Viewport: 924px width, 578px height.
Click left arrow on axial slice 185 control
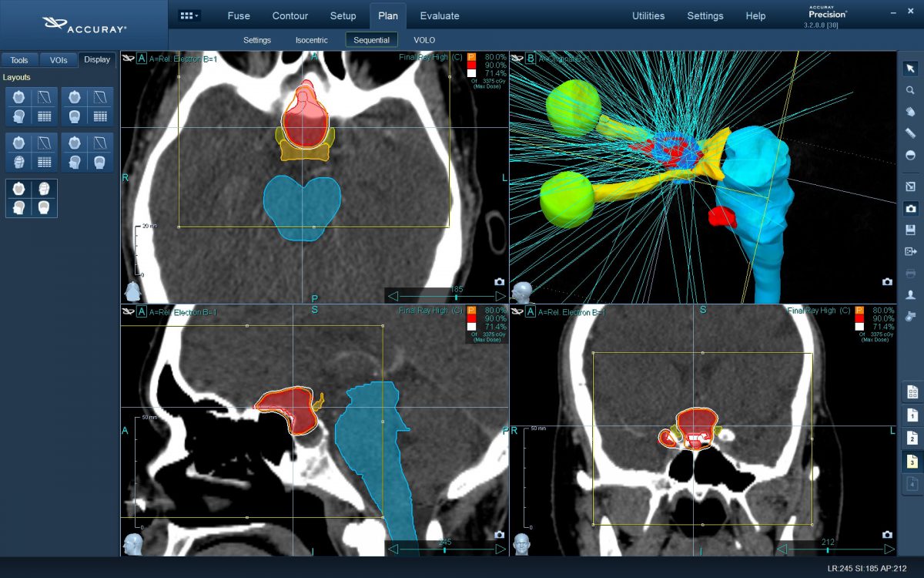tap(393, 296)
